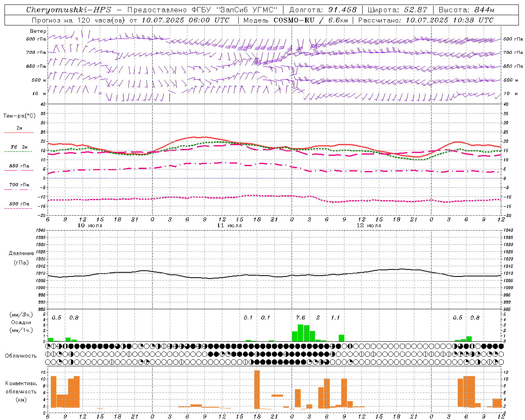Click the Облачность cloudiness label
This screenshot has height=420, width=525.
point(21,356)
